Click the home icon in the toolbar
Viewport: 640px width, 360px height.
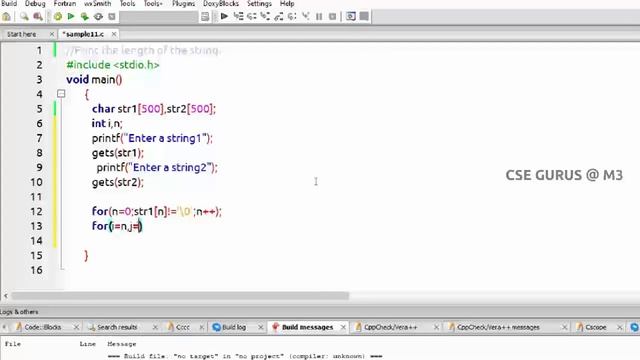(6, 17)
